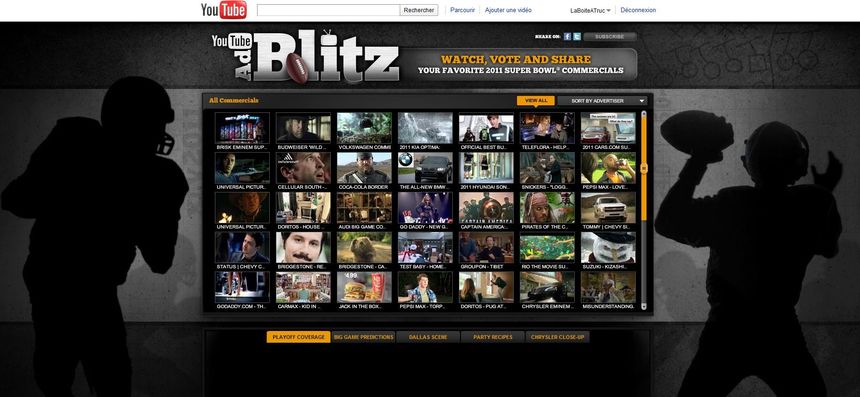Switch to Big Game Predictions tab
The image size is (860, 397).
[363, 337]
